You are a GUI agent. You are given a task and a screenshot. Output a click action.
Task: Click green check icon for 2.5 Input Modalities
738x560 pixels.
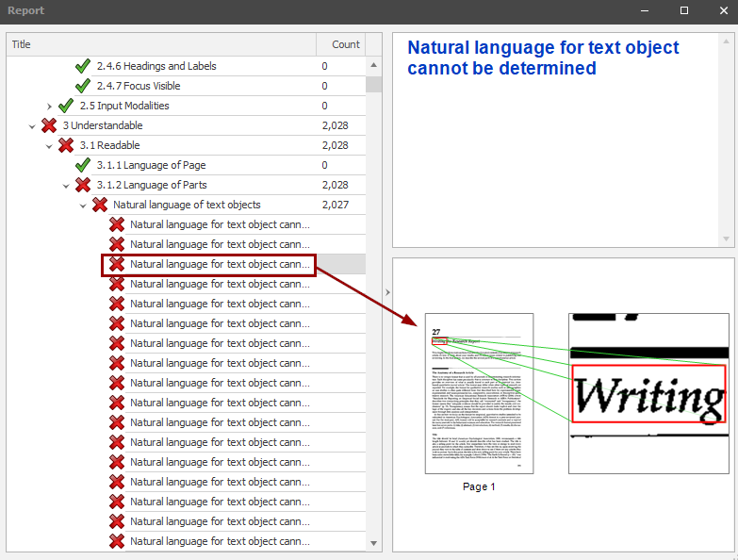click(x=66, y=106)
